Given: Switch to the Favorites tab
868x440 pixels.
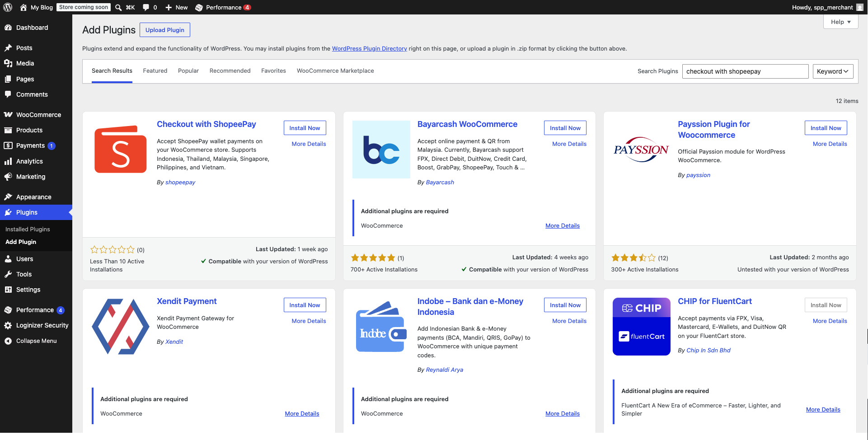Looking at the screenshot, I should click(273, 71).
